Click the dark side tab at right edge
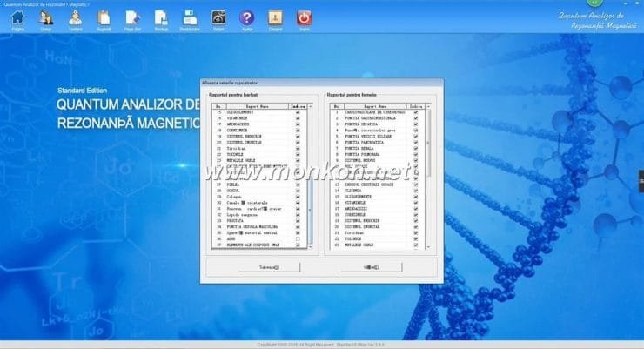Viewport: 644px width, 349px height. click(x=641, y=181)
